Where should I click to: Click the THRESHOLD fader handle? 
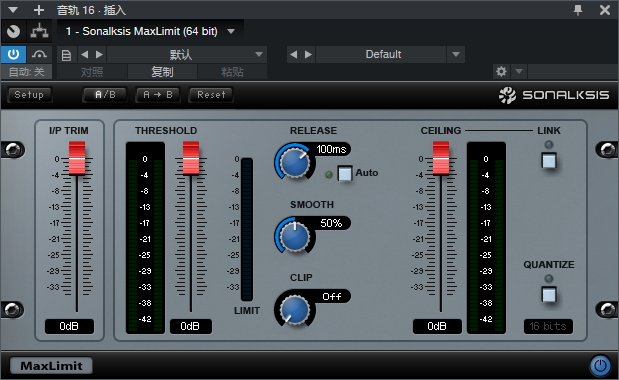[191, 159]
